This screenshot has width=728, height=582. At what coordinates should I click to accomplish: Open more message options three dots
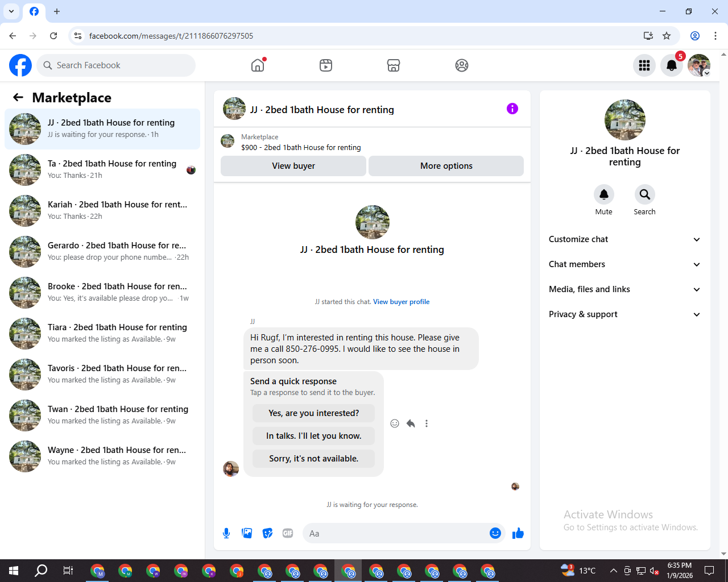(427, 423)
